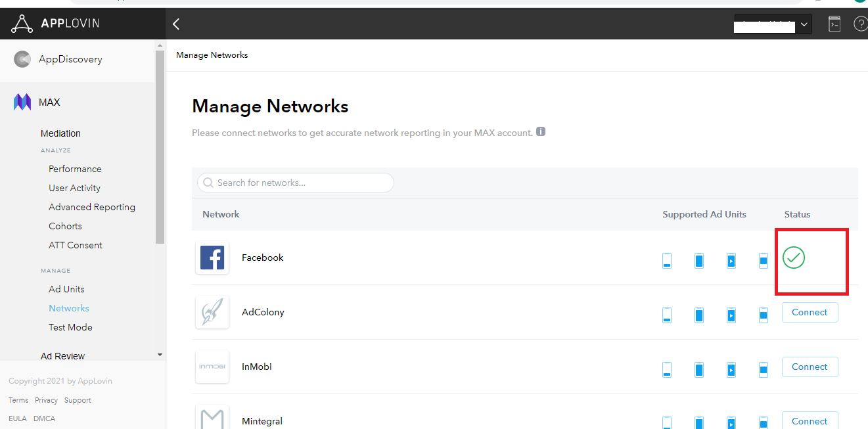
Task: Select the InMobi network name
Action: 257,367
